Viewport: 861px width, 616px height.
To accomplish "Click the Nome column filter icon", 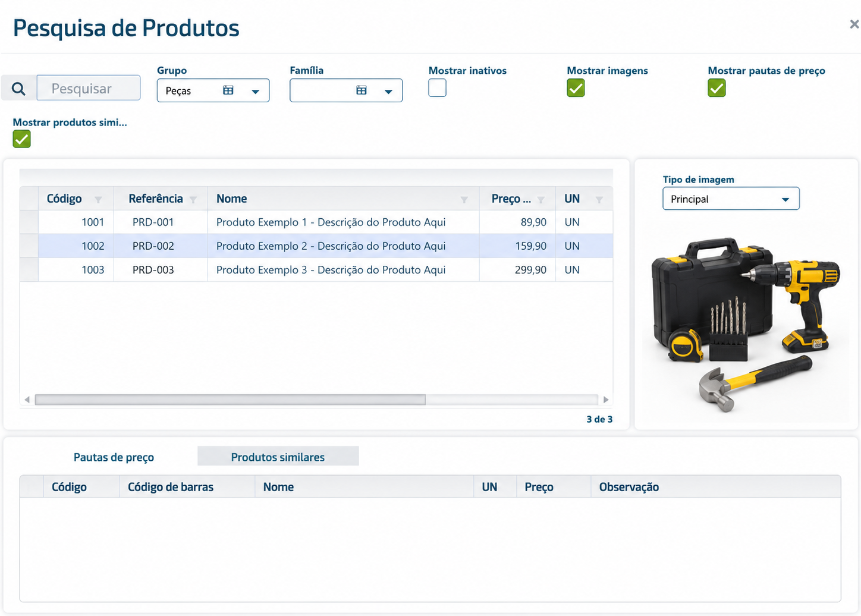I will coord(464,200).
